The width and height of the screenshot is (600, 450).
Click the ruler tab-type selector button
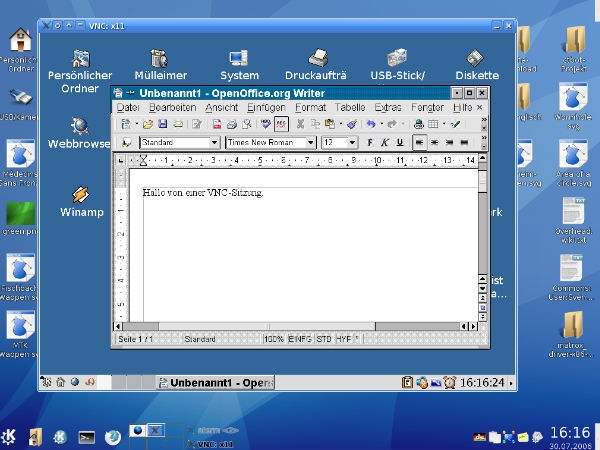[x=121, y=160]
